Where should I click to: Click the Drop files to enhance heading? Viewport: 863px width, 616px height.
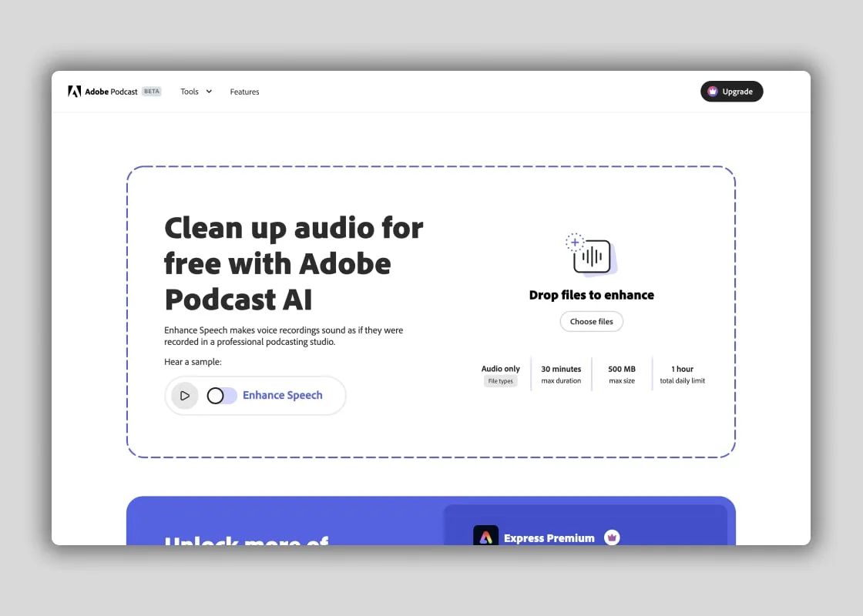click(591, 296)
